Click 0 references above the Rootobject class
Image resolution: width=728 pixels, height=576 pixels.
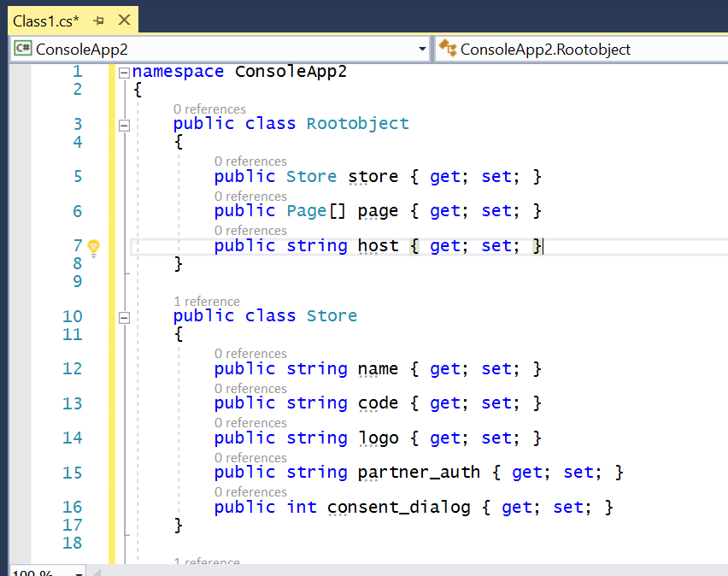click(208, 109)
